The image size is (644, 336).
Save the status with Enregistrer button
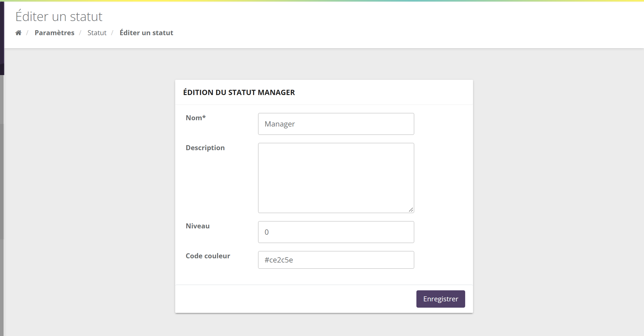[441, 299]
